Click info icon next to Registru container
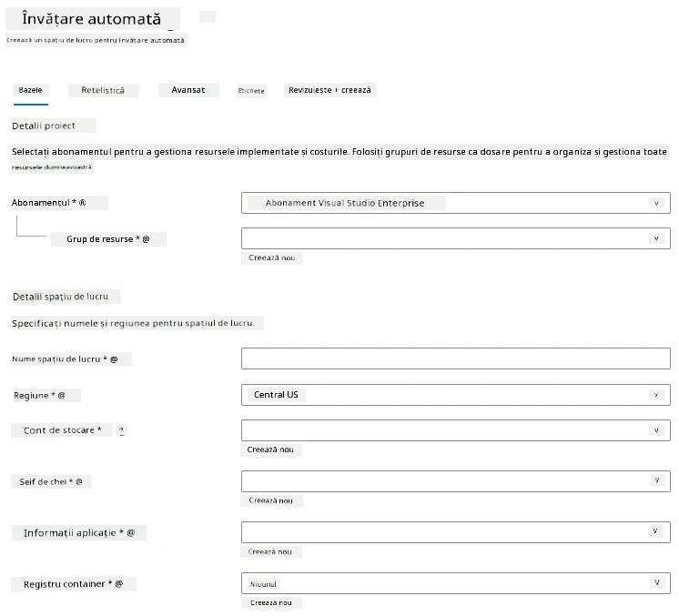 point(119,584)
